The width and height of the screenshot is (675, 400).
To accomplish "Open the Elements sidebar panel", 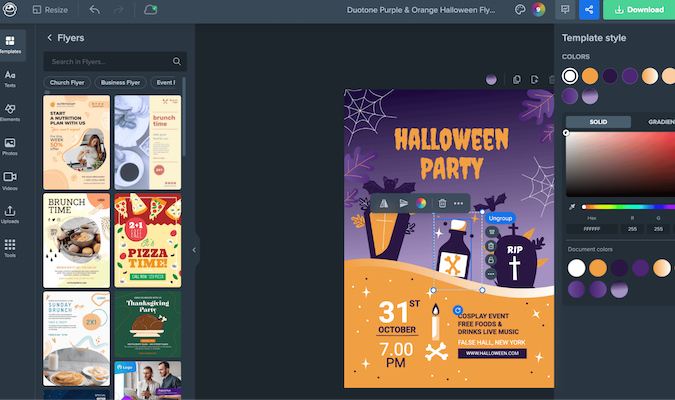I will tap(10, 113).
